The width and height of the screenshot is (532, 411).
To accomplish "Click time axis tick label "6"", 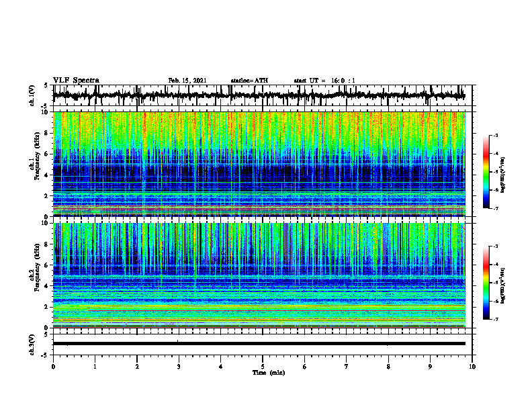I will click(x=305, y=367).
